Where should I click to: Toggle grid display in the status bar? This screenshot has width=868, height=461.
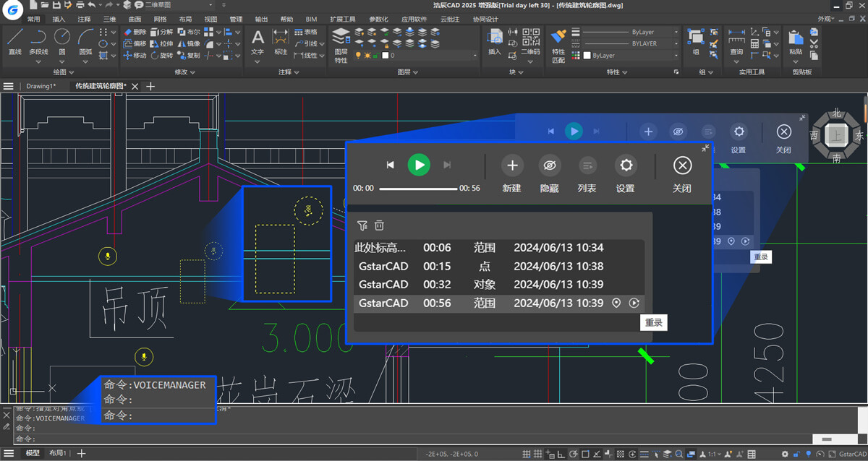point(537,454)
